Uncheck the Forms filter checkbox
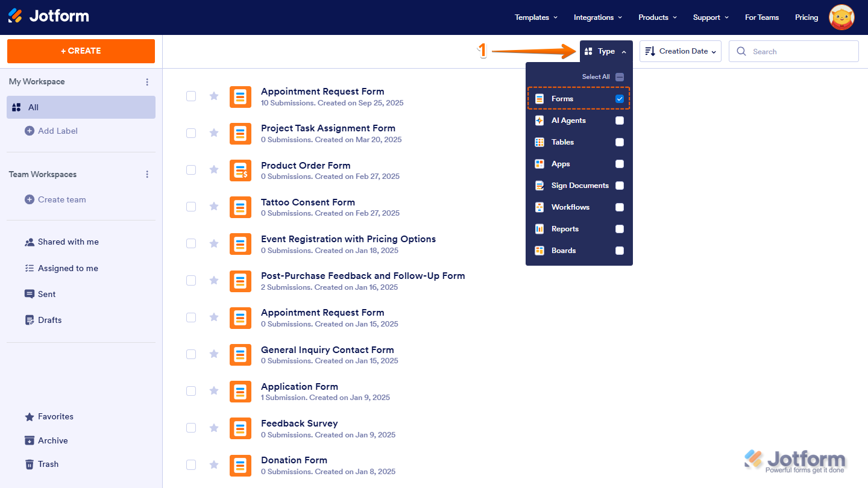Viewport: 868px width, 488px height. point(620,98)
